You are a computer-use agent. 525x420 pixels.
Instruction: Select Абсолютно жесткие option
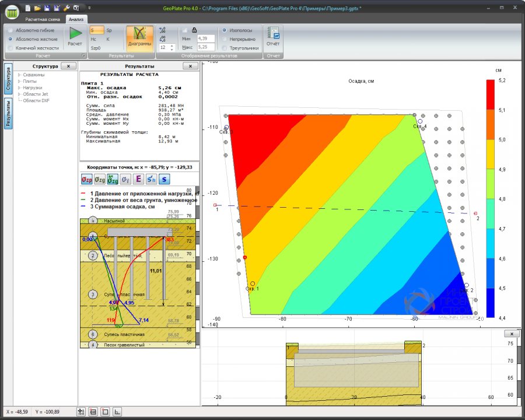coord(33,39)
